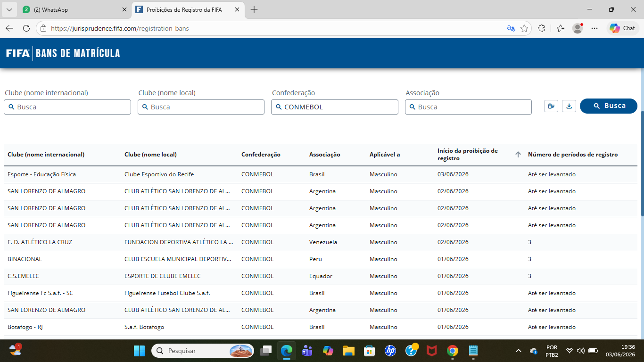Open the favorites list icon
The image size is (644, 362).
[x=561, y=28]
